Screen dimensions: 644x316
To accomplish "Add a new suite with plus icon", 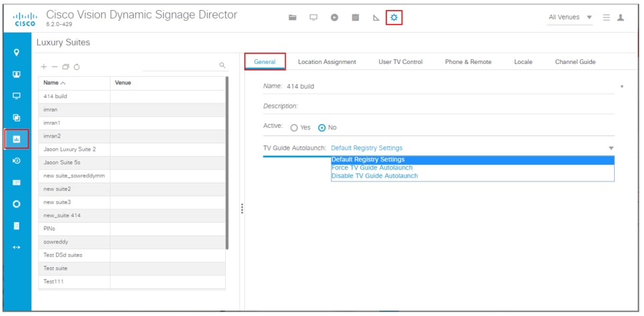I will pos(44,67).
